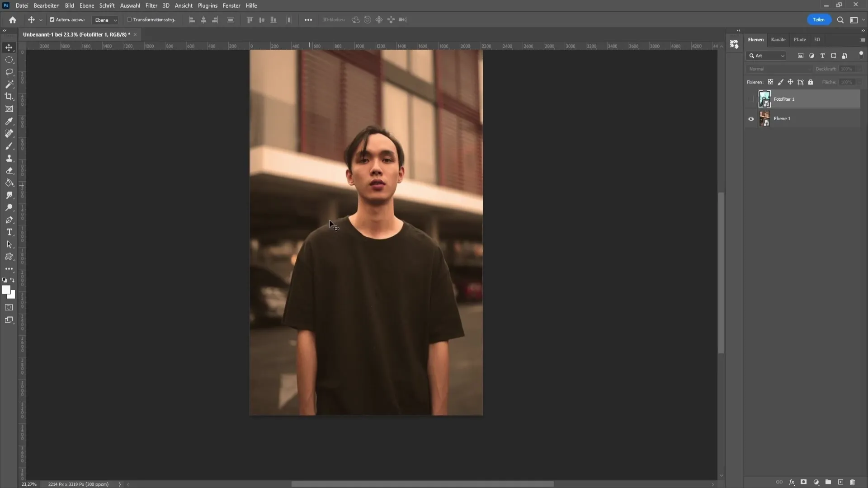This screenshot has width=868, height=488.
Task: Create new adjustment layer icon
Action: click(816, 482)
